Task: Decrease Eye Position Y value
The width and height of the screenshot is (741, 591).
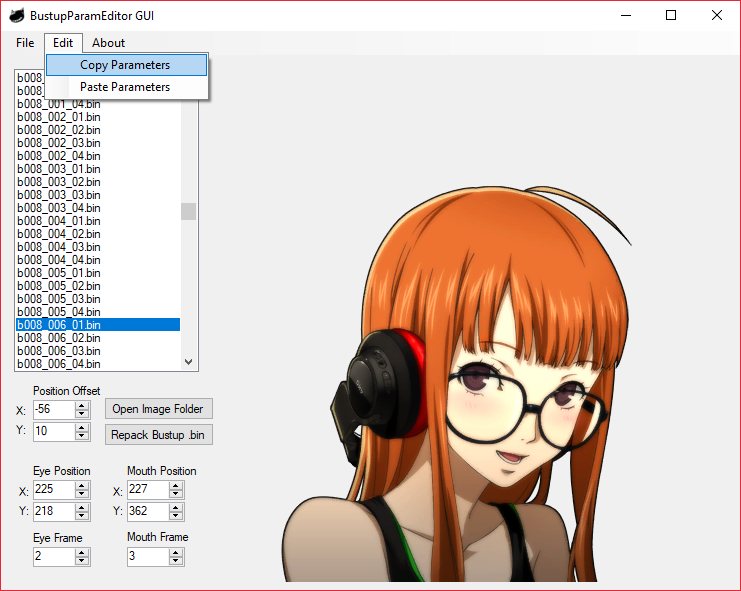Action: [x=82, y=516]
